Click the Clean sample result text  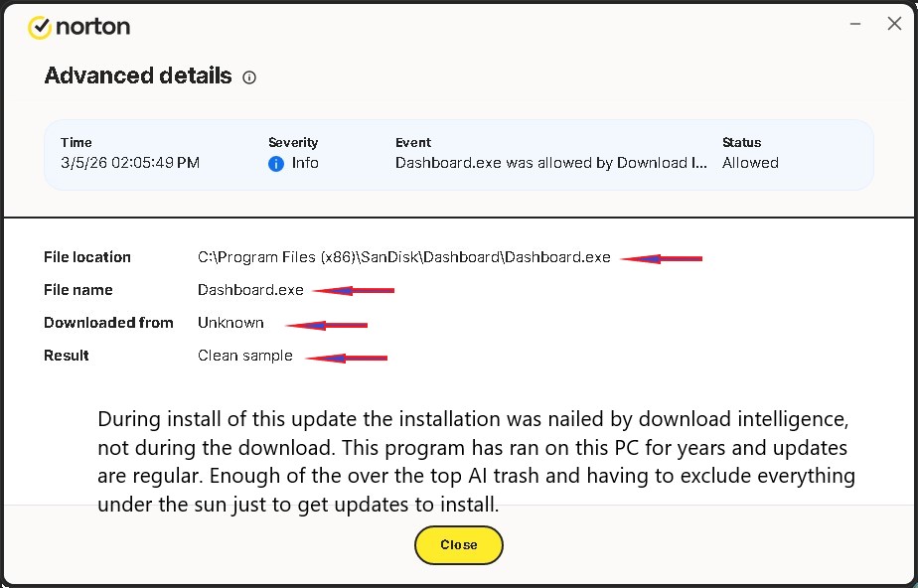(x=244, y=356)
